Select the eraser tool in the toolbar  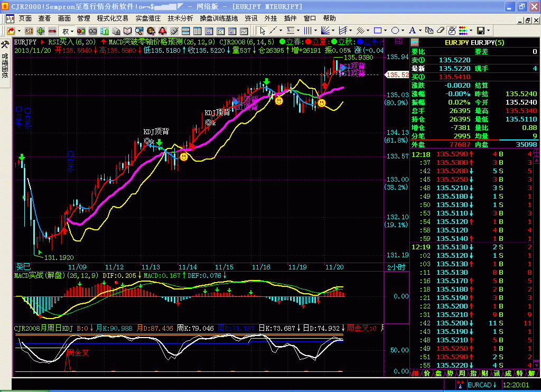tap(441, 31)
